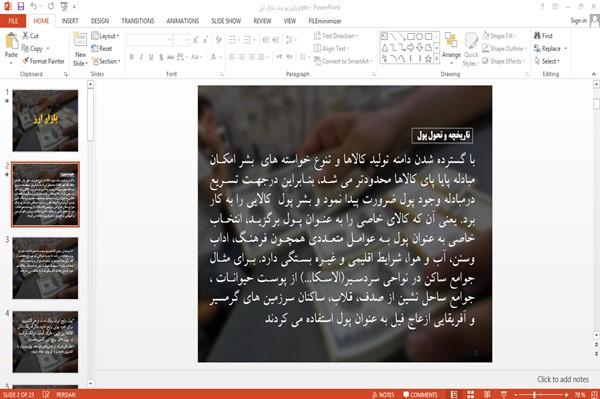Select slide 3 thumbnail

(x=45, y=268)
